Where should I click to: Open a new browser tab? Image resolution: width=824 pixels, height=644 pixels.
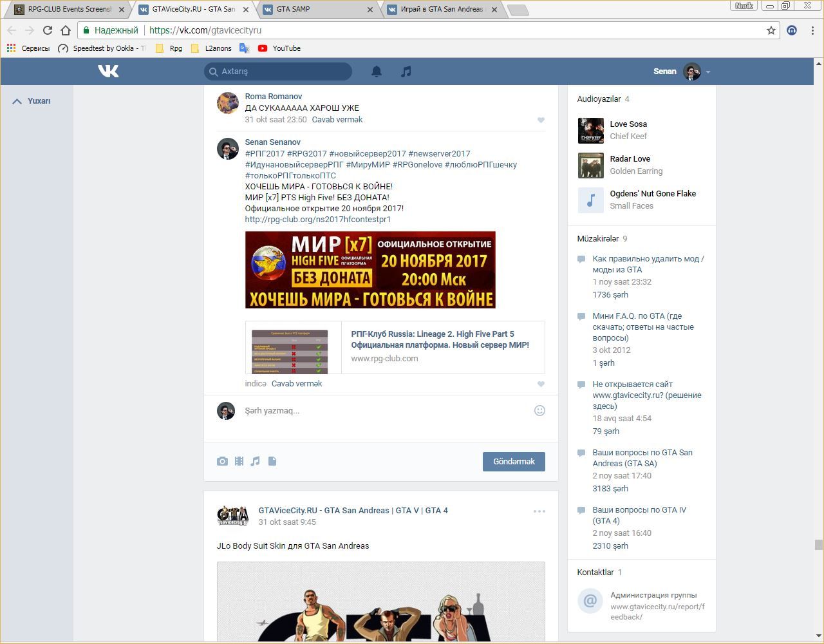pos(518,10)
